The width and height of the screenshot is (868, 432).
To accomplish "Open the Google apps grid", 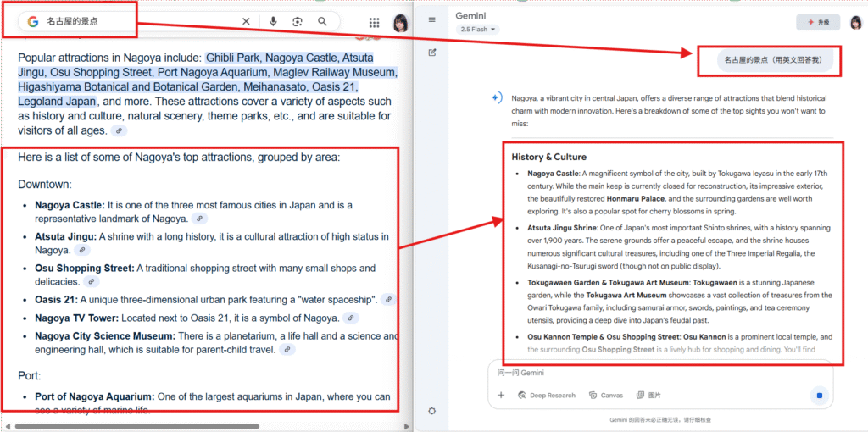I will [374, 23].
